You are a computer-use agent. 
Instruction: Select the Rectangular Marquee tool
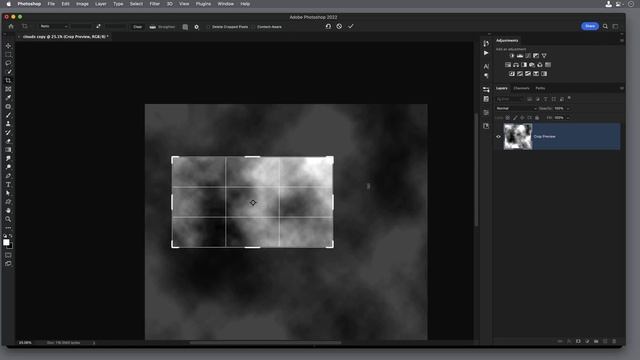pyautogui.click(x=8, y=54)
